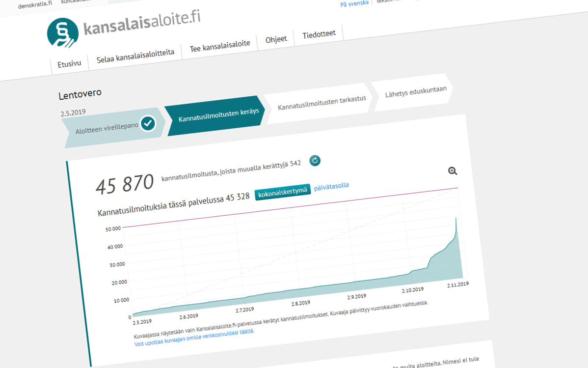This screenshot has width=588, height=368.
Task: Click Kannatusilmoitusten tarkastus step
Action: pos(319,103)
